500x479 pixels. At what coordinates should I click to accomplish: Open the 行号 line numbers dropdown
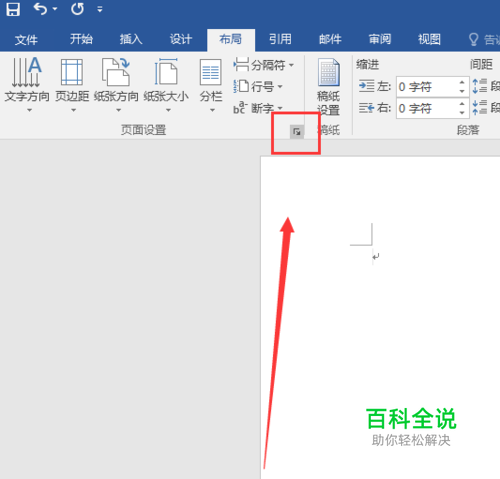click(x=258, y=87)
